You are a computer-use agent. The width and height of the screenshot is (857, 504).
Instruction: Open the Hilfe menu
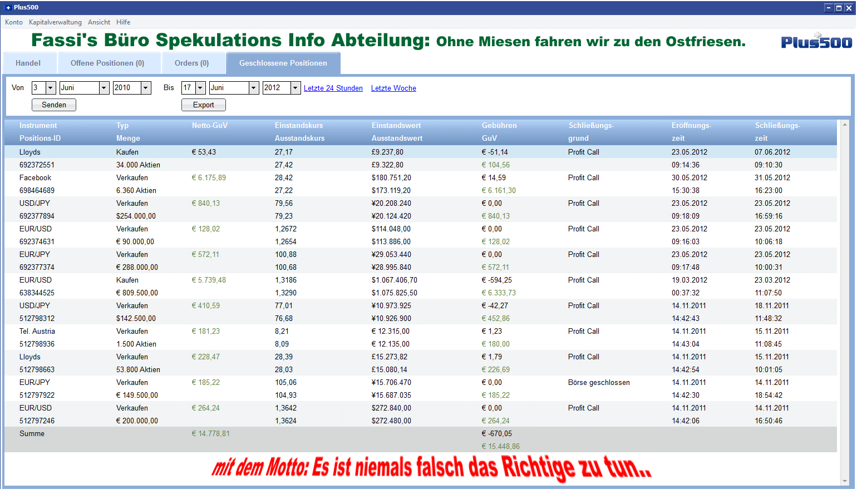coord(124,22)
